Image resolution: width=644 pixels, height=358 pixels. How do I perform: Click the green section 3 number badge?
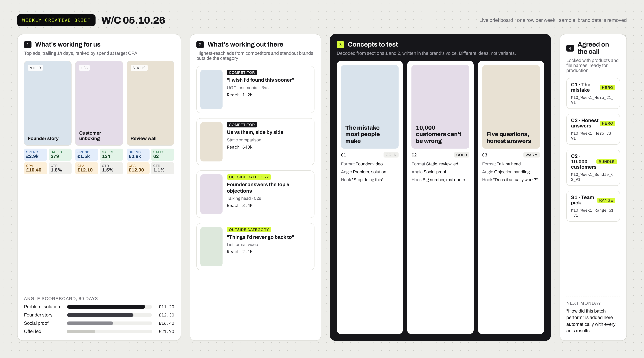[340, 45]
